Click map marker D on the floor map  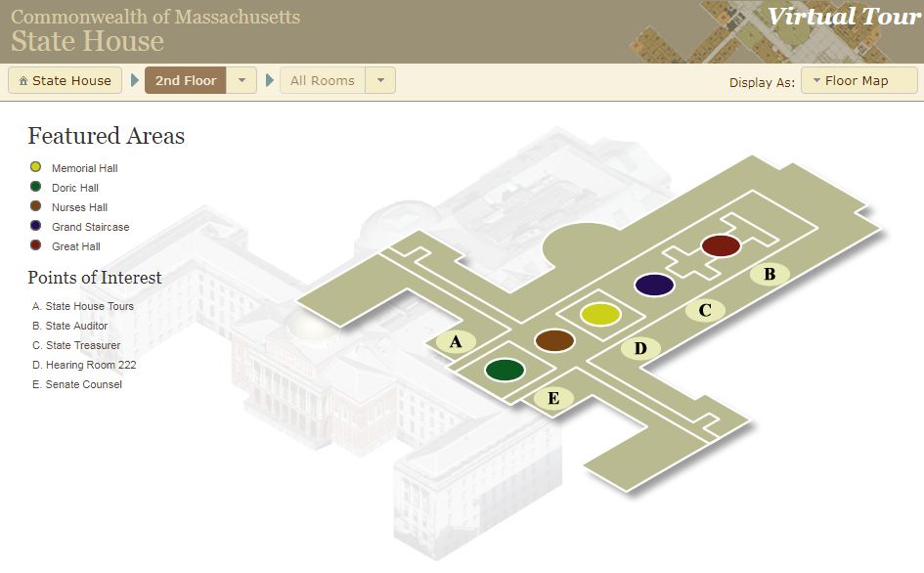(x=640, y=348)
